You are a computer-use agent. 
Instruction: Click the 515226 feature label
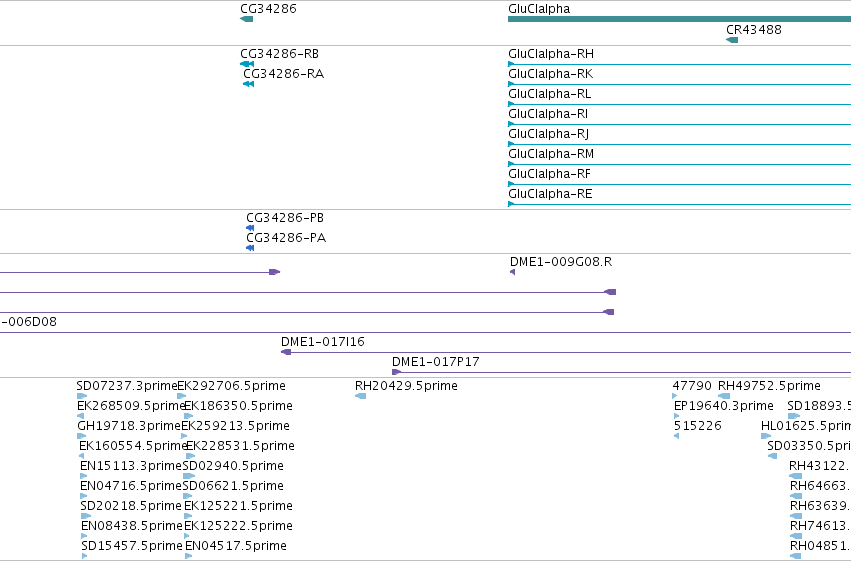click(x=697, y=426)
